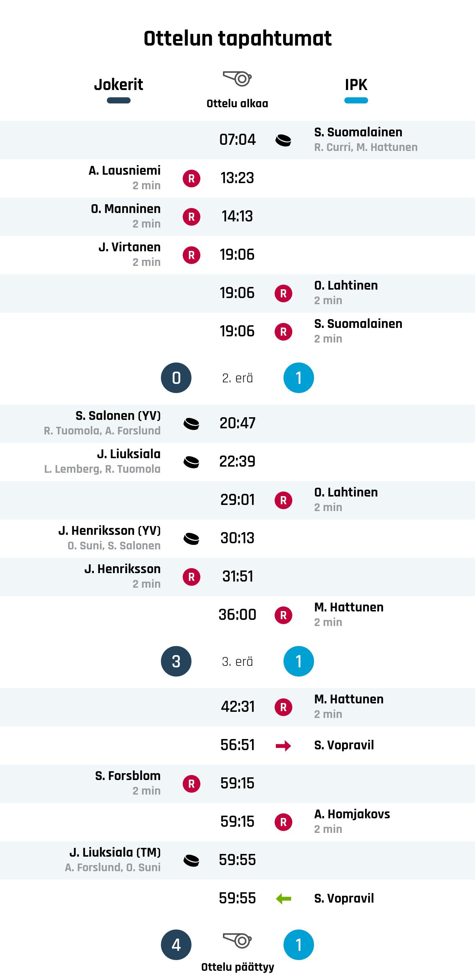Click the whistle icon above Ottelu alkaa

[237, 79]
